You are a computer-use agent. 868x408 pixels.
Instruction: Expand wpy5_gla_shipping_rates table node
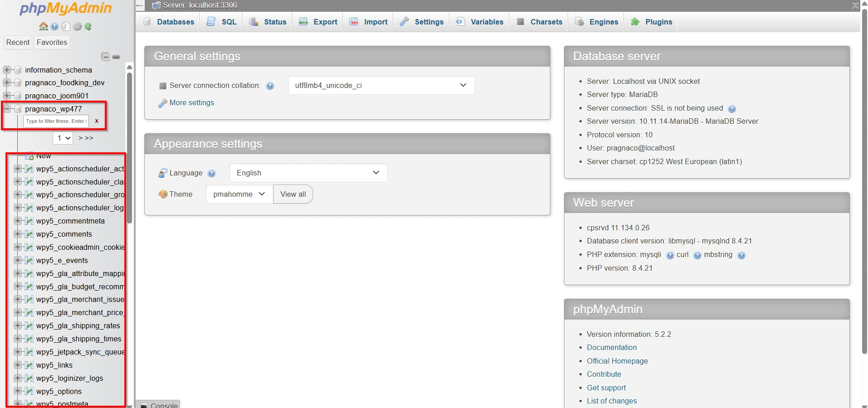click(x=18, y=325)
